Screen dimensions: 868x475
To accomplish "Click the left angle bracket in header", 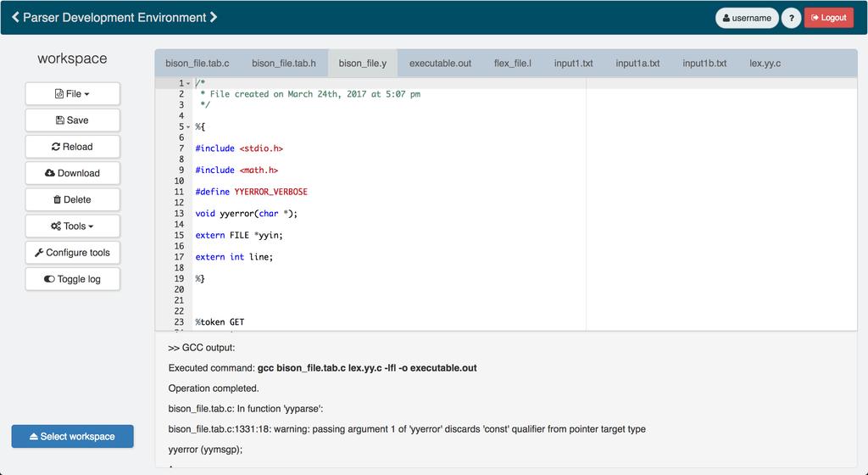I will (x=15, y=17).
